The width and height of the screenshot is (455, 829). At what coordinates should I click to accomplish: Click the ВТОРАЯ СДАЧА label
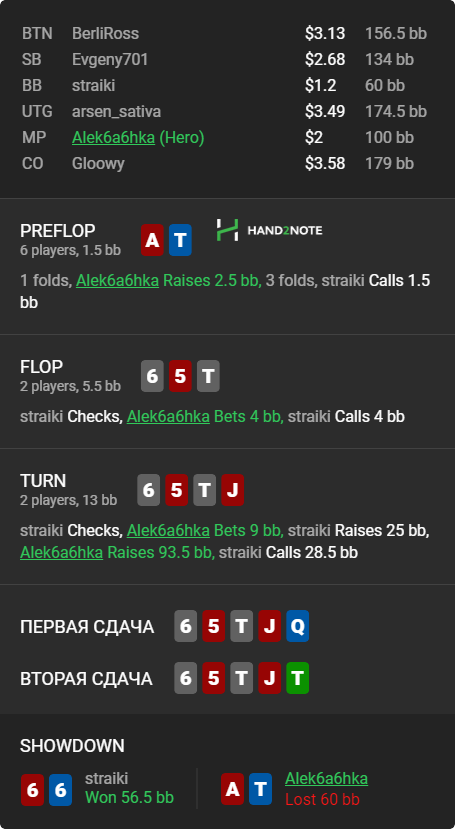(86, 679)
